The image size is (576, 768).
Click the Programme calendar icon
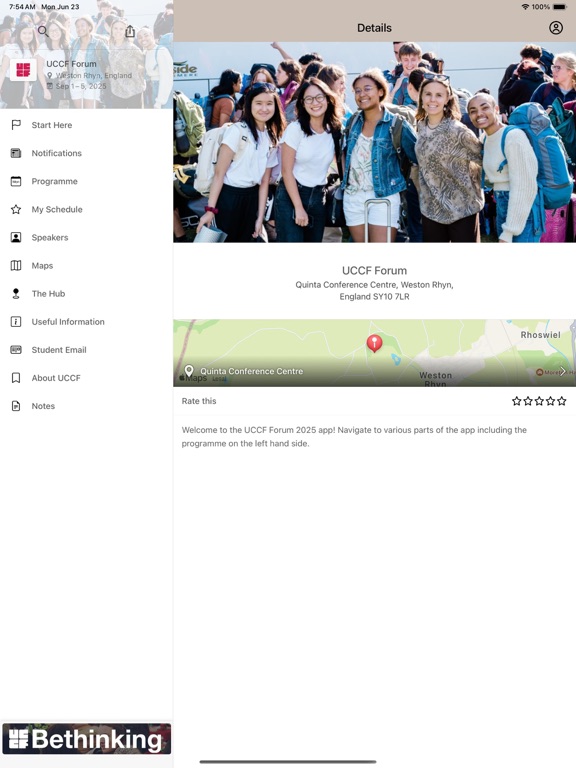pyautogui.click(x=16, y=181)
